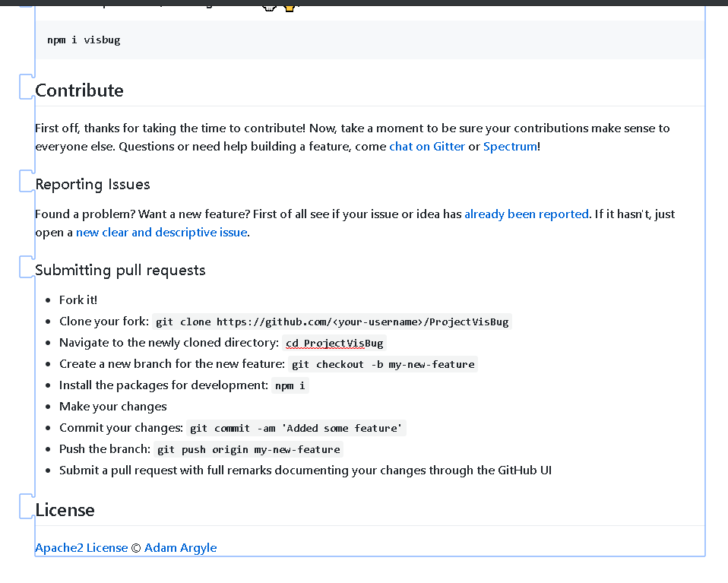Screen dimensions: 728x583
Task: Open "new clear and descriptive issue" link
Action: [x=162, y=232]
